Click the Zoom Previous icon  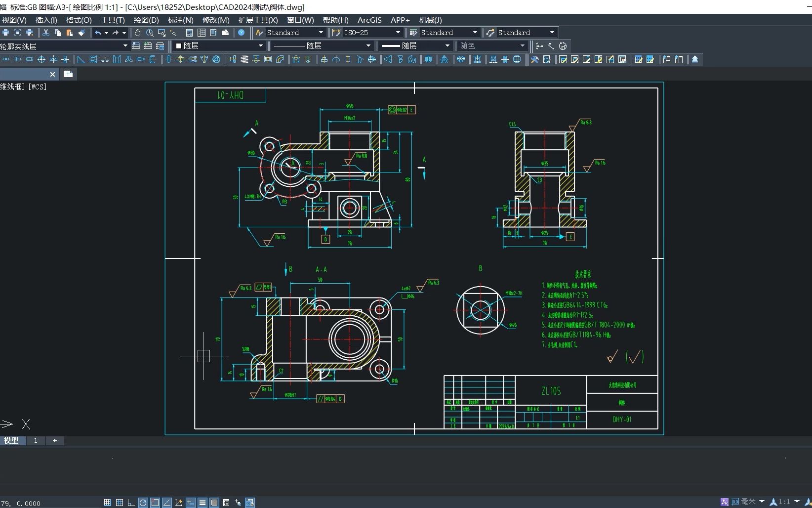tap(173, 33)
